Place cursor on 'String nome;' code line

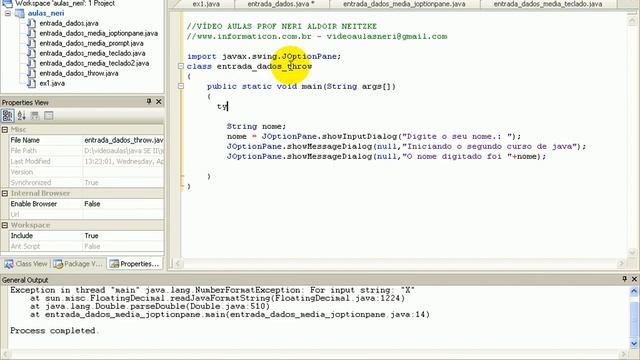click(x=256, y=126)
